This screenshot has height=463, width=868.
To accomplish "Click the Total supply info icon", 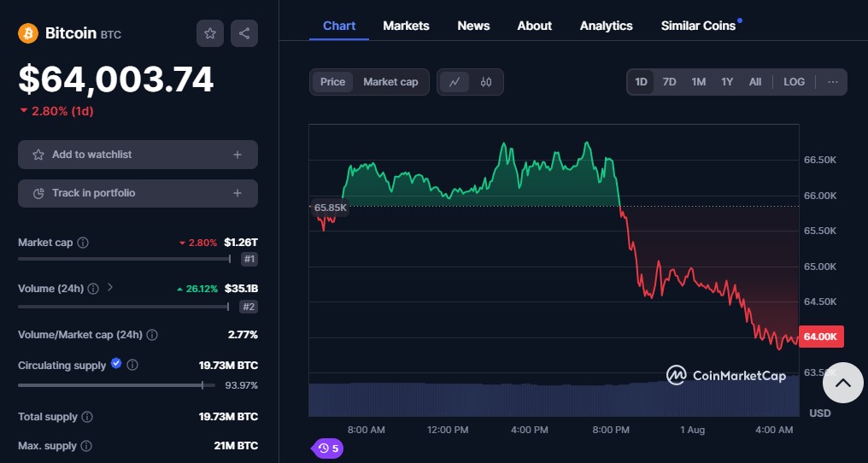I will pyautogui.click(x=87, y=417).
